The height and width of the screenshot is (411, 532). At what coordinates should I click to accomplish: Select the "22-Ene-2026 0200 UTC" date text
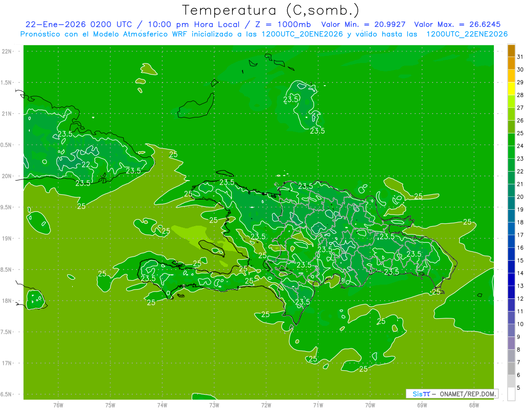[x=78, y=24]
